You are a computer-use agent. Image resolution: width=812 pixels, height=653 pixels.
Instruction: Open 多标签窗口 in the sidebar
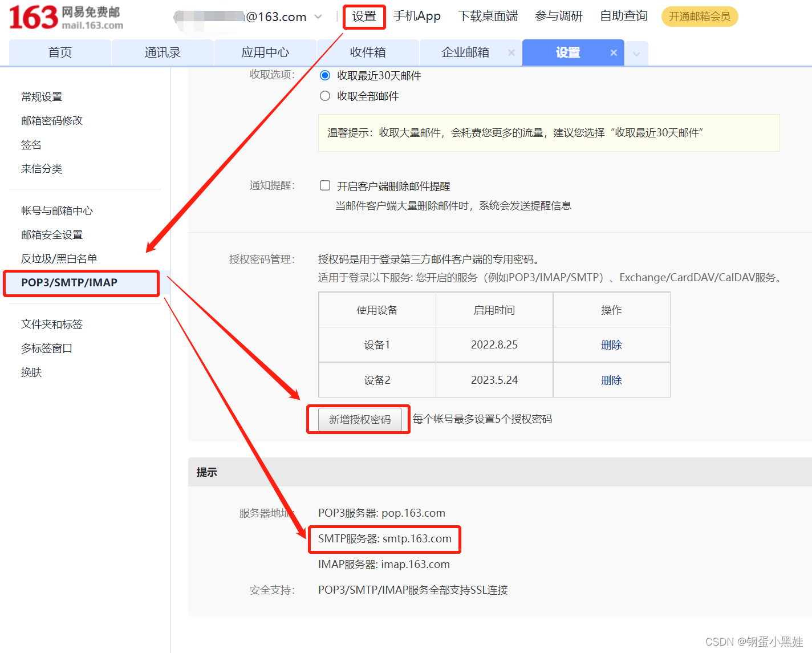(47, 348)
